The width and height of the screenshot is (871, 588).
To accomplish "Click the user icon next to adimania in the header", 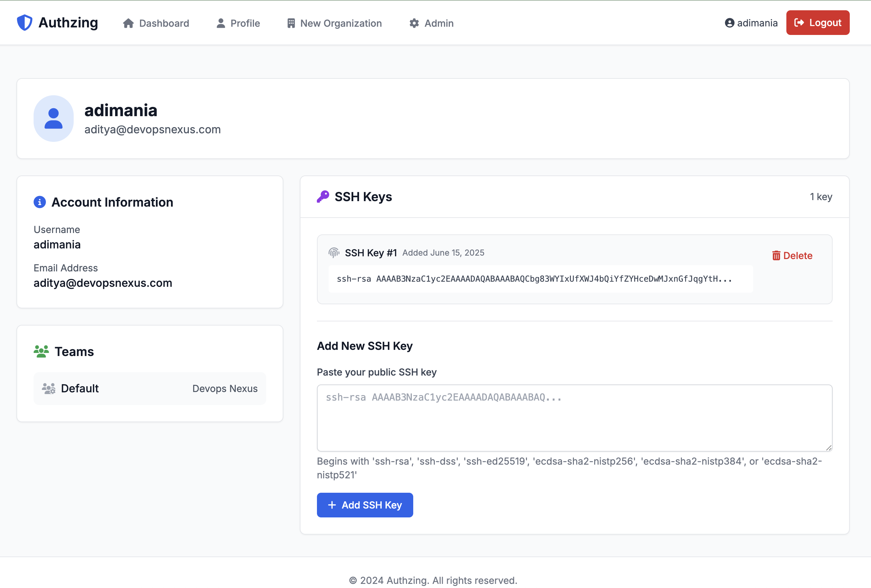I will pyautogui.click(x=729, y=23).
